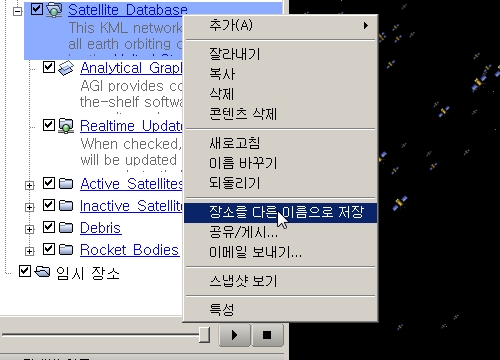Toggle the Active Satellites checkbox
Screen dimensions: 500x360
coord(49,183)
